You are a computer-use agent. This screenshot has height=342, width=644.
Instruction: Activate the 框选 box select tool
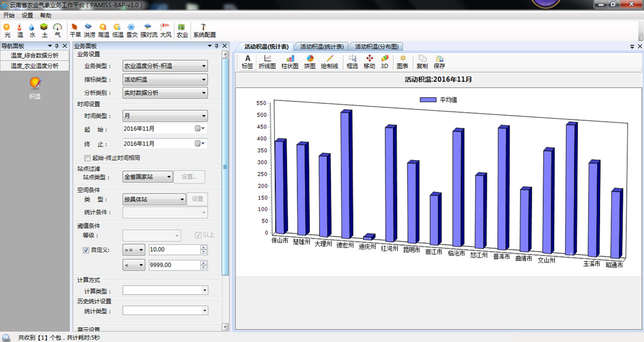(352, 62)
